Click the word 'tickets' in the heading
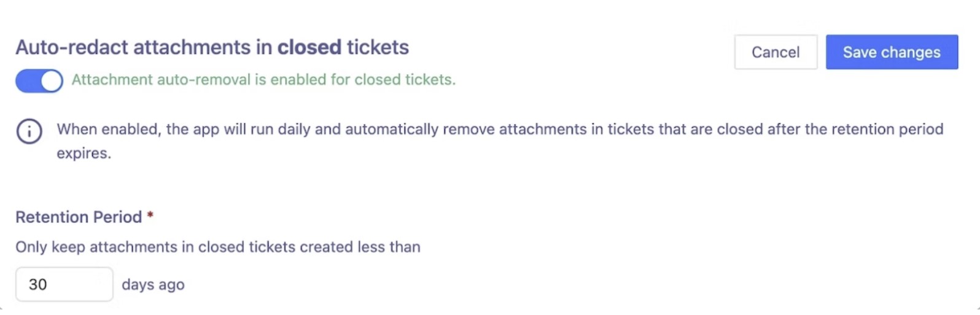 (378, 47)
